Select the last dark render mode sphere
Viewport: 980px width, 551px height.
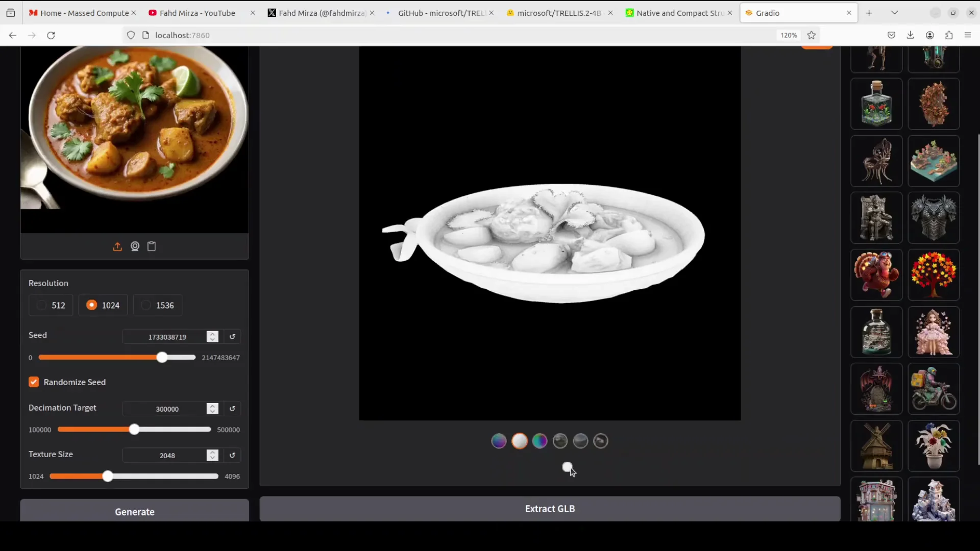pos(601,441)
